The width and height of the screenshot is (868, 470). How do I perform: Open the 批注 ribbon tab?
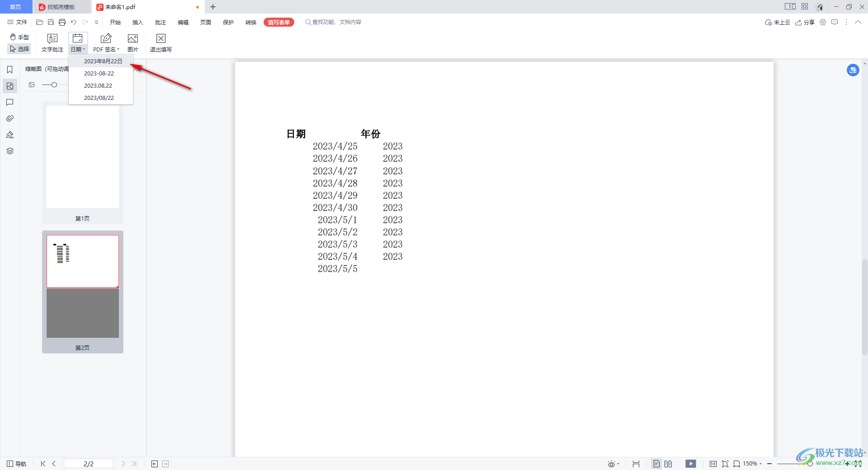point(160,22)
